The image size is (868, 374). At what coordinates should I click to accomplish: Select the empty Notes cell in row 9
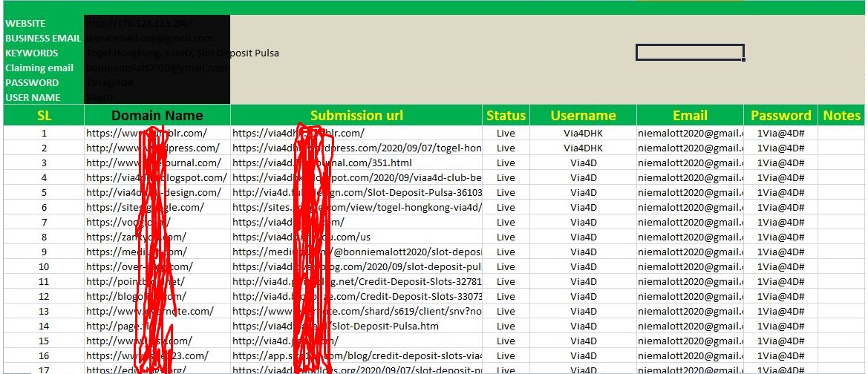click(x=842, y=252)
